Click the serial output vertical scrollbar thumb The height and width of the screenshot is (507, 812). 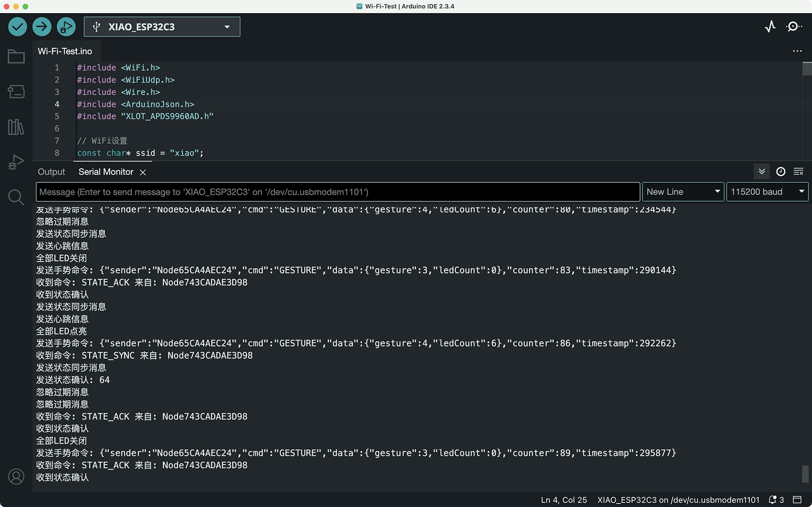click(805, 474)
